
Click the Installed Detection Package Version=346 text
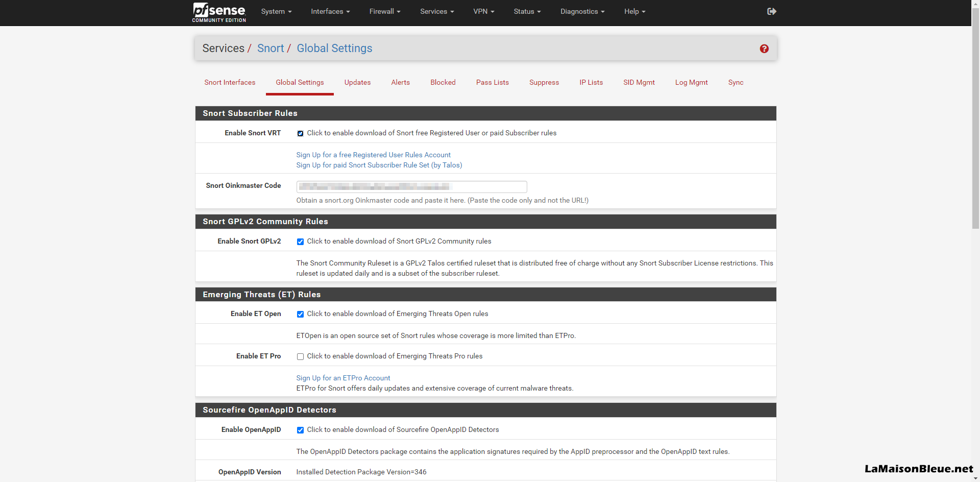click(x=361, y=472)
